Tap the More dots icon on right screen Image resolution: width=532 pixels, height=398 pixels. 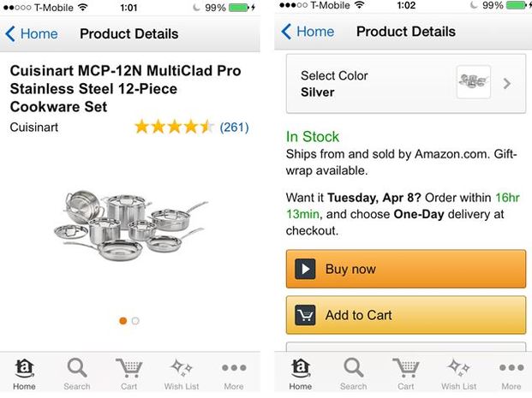(x=511, y=369)
